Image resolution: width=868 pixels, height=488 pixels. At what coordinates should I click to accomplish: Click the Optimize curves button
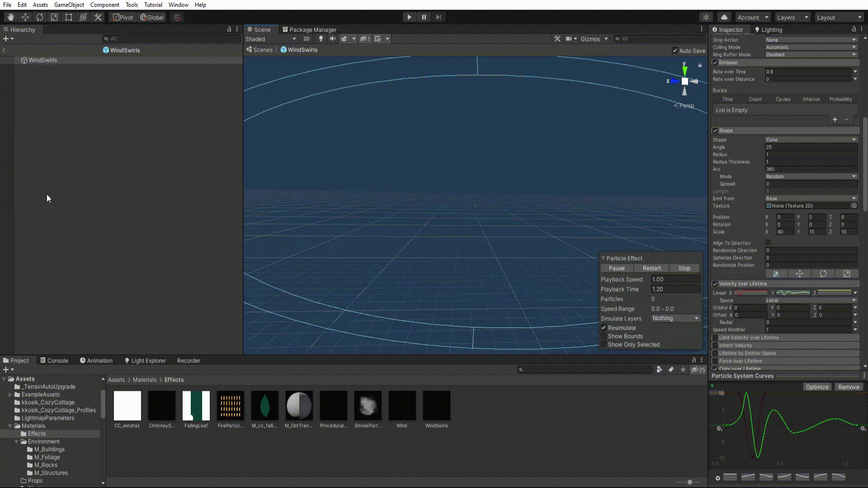[817, 387]
